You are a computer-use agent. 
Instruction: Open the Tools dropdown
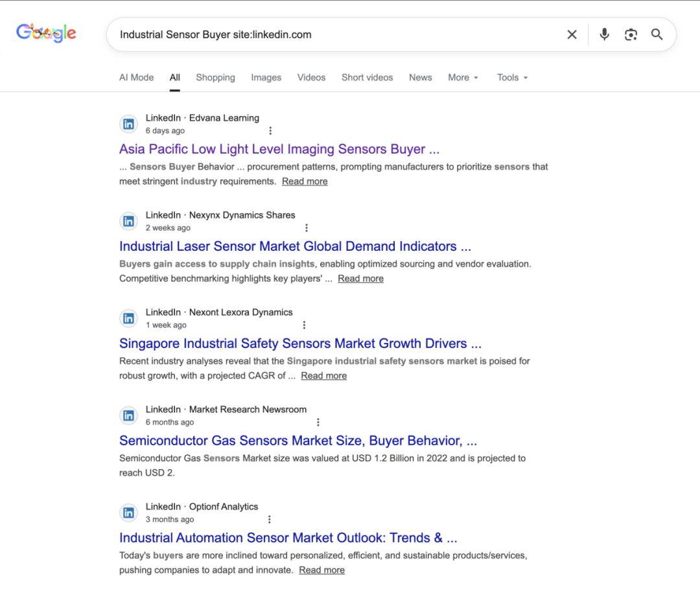[x=512, y=78]
